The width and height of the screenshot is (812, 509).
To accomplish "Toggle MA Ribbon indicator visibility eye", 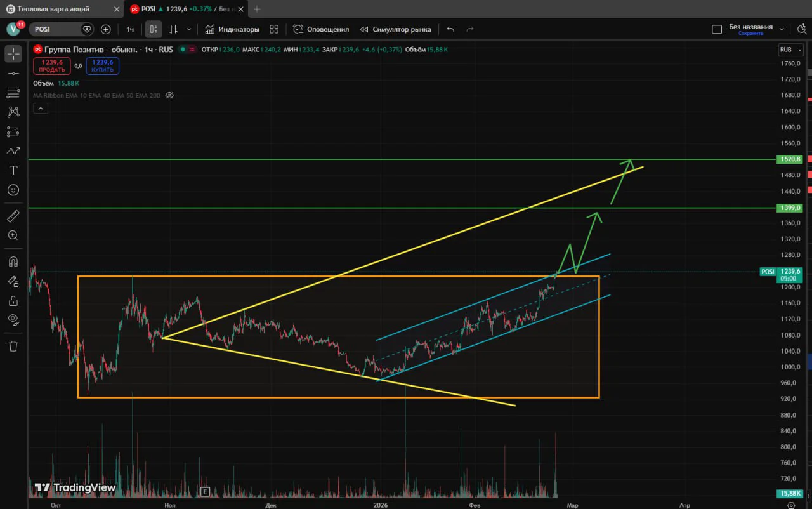I will (x=169, y=95).
